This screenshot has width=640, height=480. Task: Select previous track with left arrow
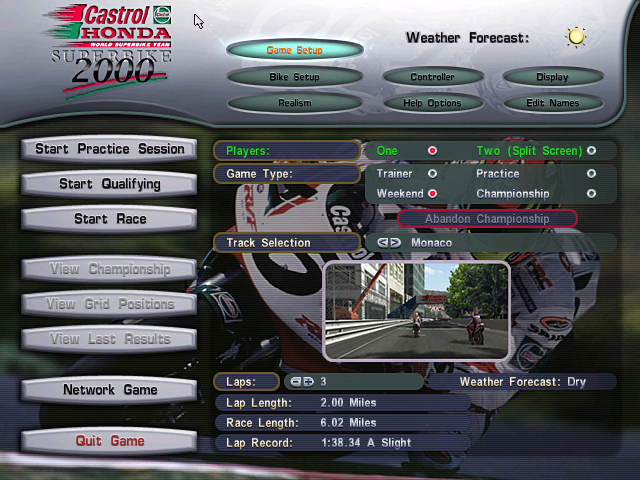click(383, 243)
